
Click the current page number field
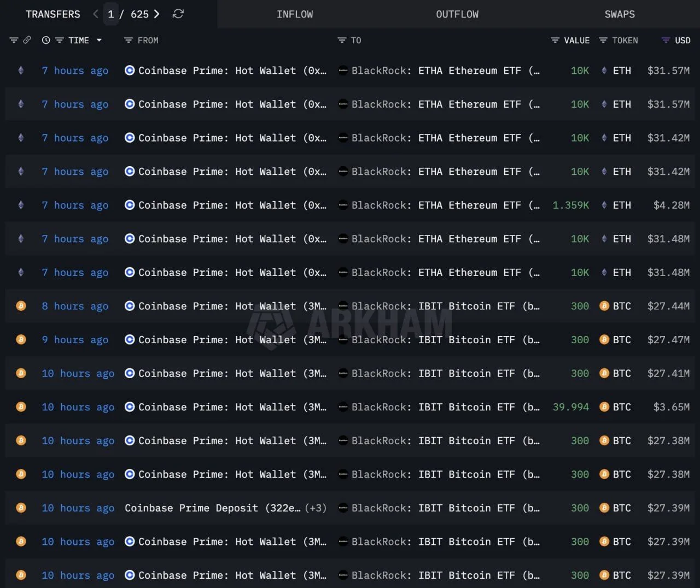[111, 14]
